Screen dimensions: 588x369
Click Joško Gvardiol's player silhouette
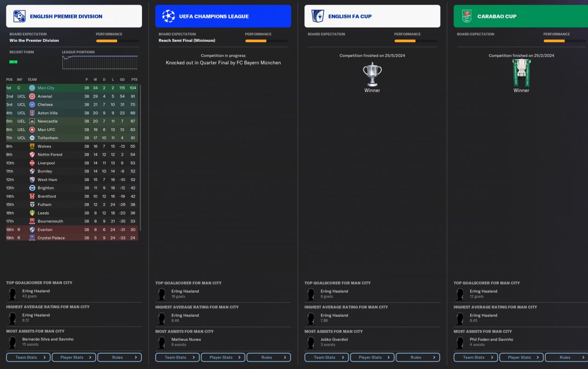pyautogui.click(x=311, y=342)
